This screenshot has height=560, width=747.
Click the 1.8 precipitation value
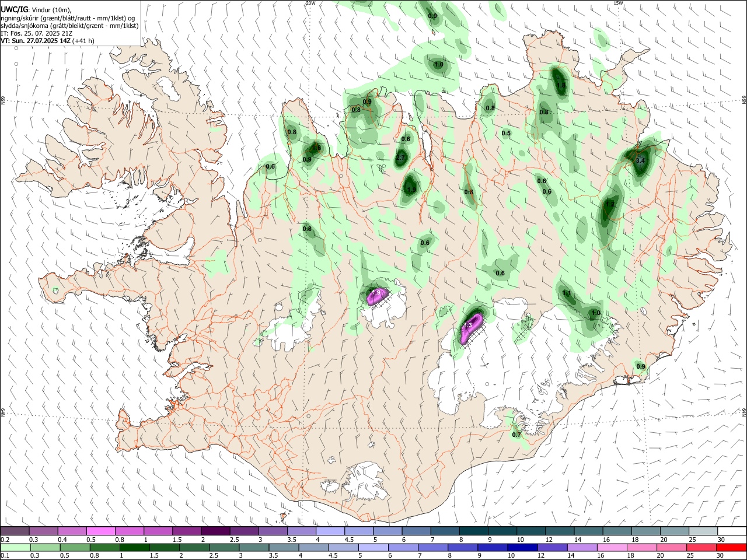tap(561, 85)
